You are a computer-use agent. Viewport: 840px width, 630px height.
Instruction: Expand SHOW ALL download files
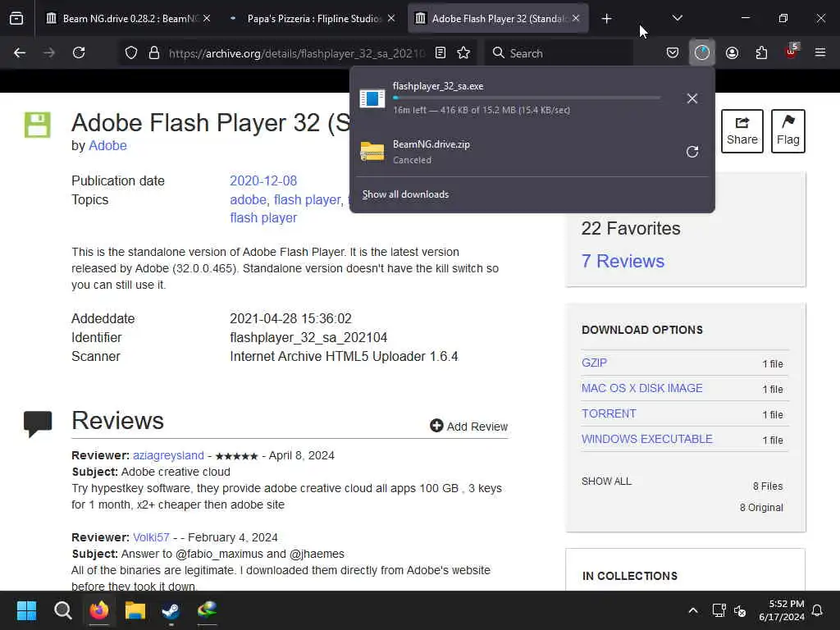coord(606,482)
